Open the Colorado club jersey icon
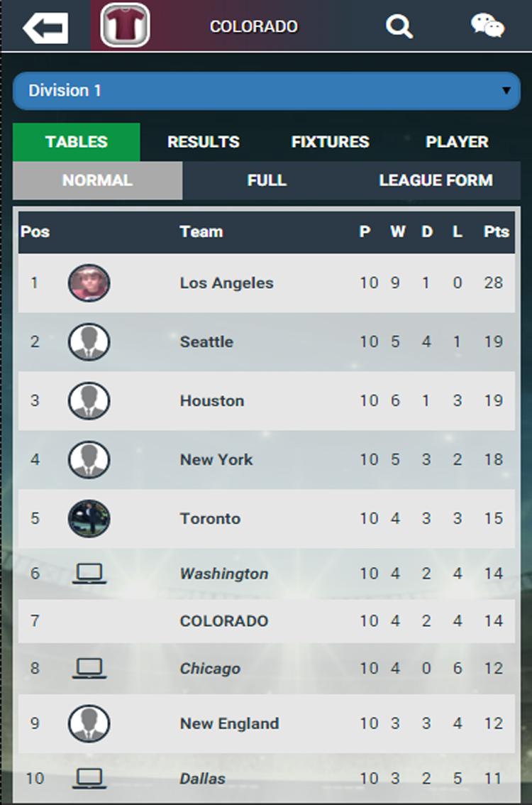This screenshot has height=805, width=532. click(124, 26)
